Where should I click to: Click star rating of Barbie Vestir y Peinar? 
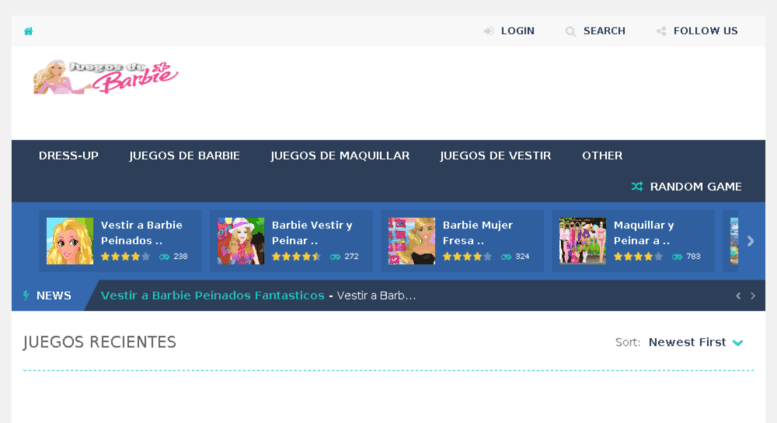coord(296,257)
